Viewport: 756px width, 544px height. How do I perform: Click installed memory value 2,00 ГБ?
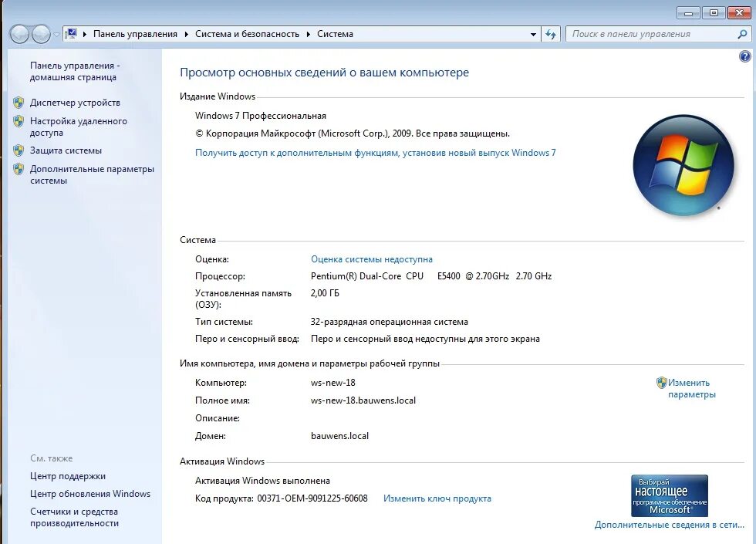(325, 293)
